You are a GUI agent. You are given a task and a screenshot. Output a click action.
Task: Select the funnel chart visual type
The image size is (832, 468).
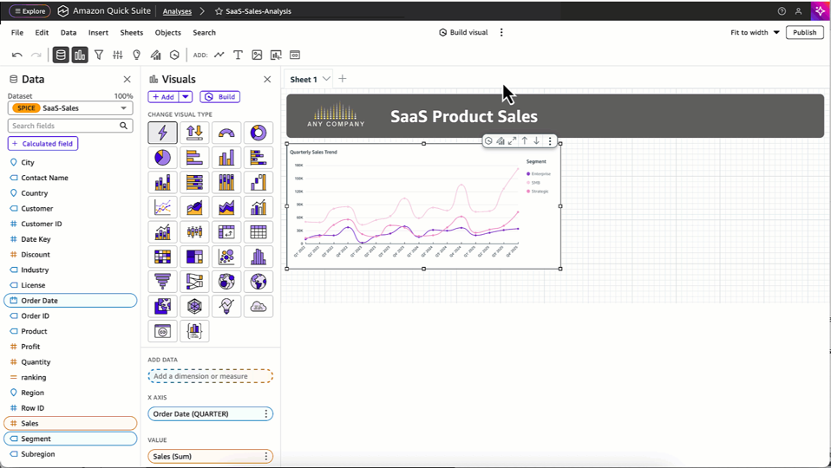[162, 282]
